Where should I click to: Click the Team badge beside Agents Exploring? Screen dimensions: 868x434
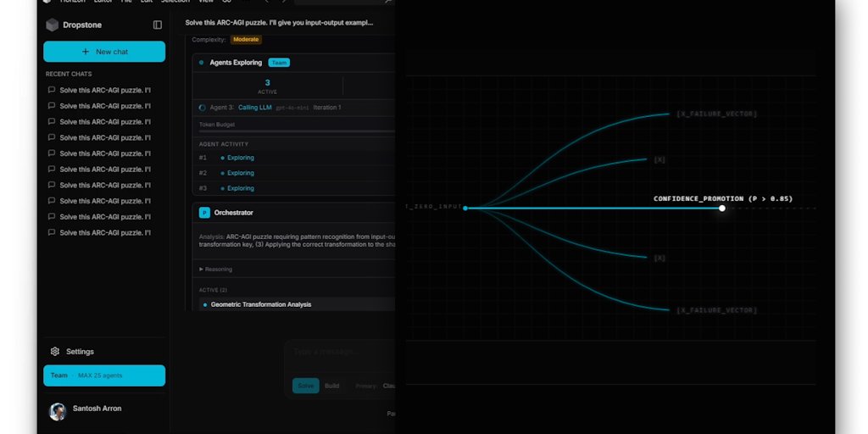[x=279, y=63]
